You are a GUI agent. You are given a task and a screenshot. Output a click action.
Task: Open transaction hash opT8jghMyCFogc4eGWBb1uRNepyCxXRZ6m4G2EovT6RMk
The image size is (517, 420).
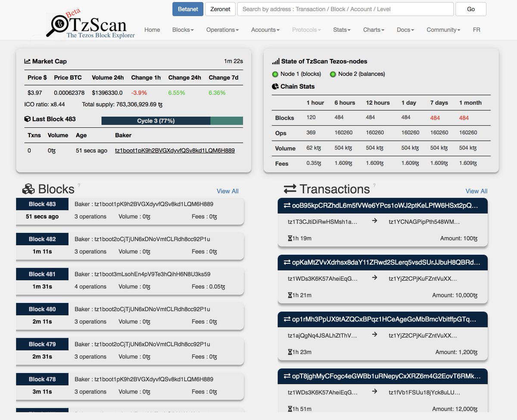[386, 376]
